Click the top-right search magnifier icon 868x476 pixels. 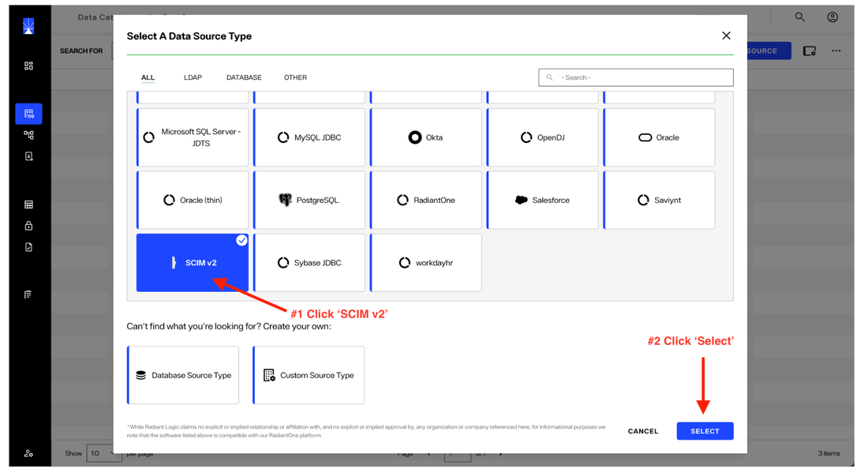tap(800, 17)
